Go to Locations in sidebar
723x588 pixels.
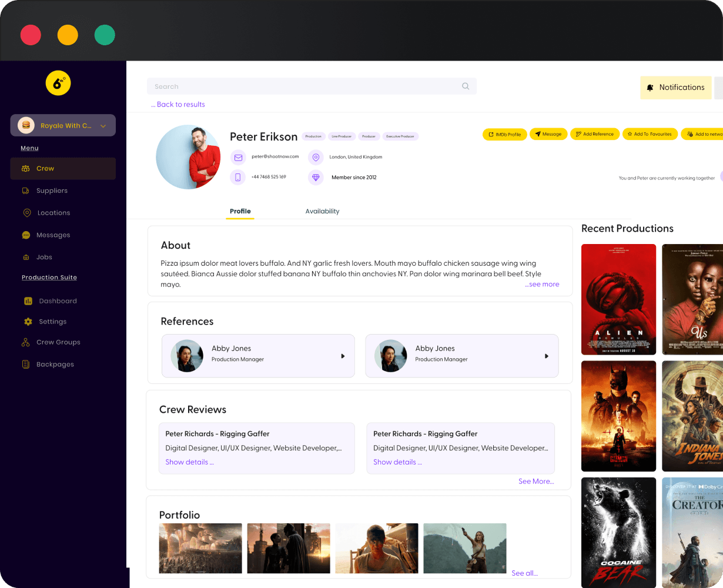[x=53, y=213]
